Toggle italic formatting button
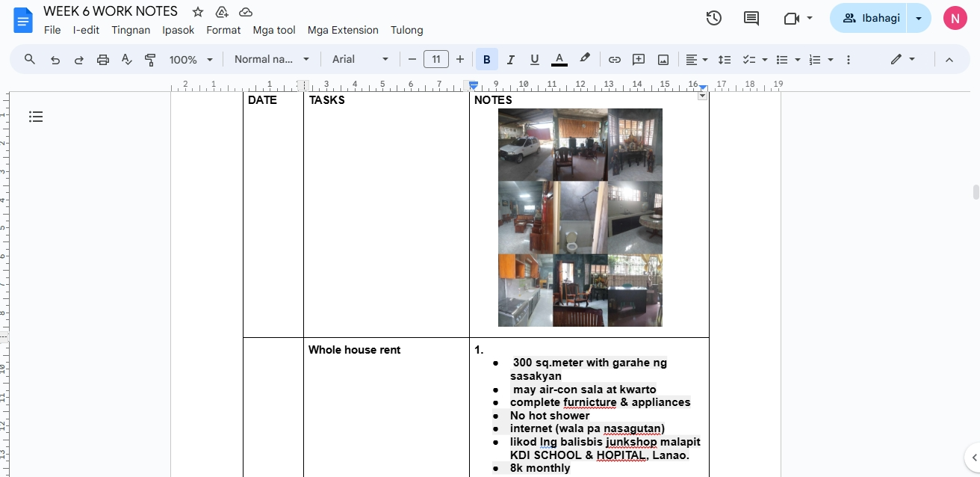980x477 pixels. point(511,60)
